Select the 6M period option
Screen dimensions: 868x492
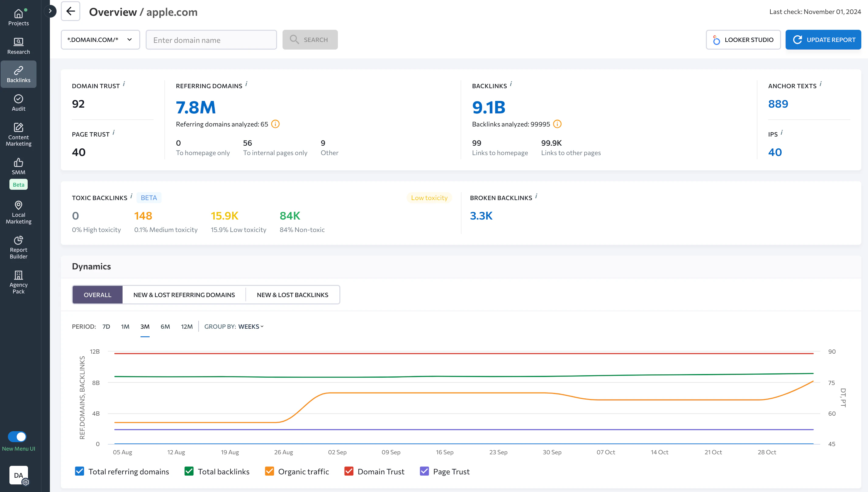(x=165, y=326)
